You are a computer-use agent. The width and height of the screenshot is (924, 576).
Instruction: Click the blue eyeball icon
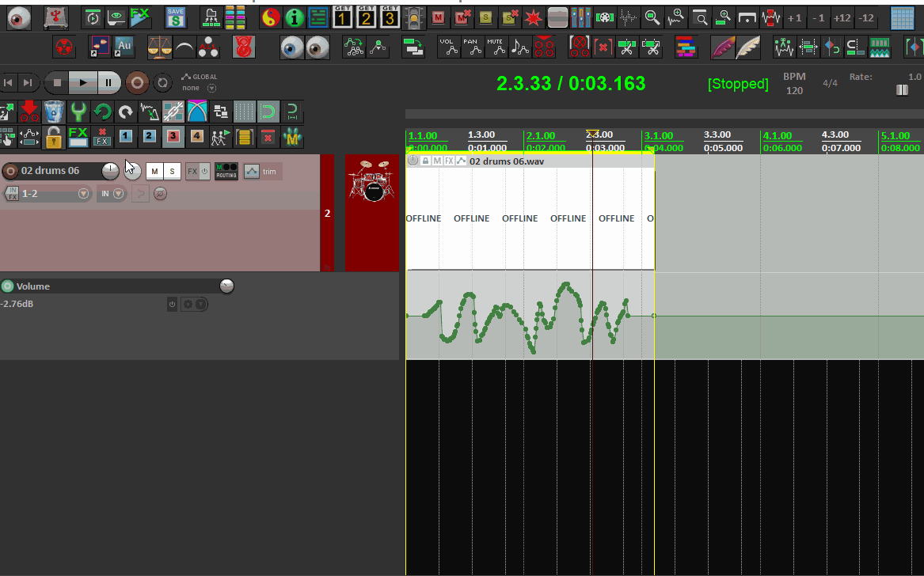click(291, 47)
